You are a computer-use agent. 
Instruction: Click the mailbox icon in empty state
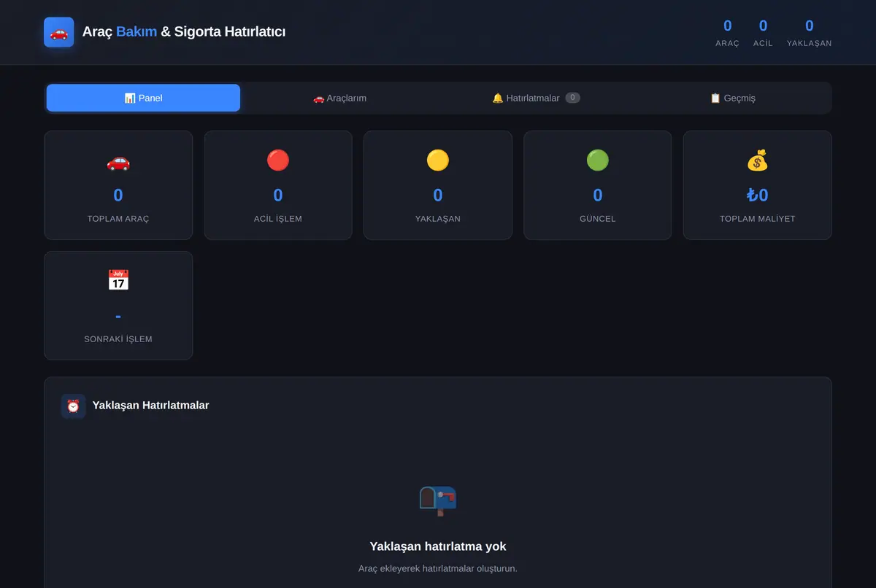tap(438, 500)
